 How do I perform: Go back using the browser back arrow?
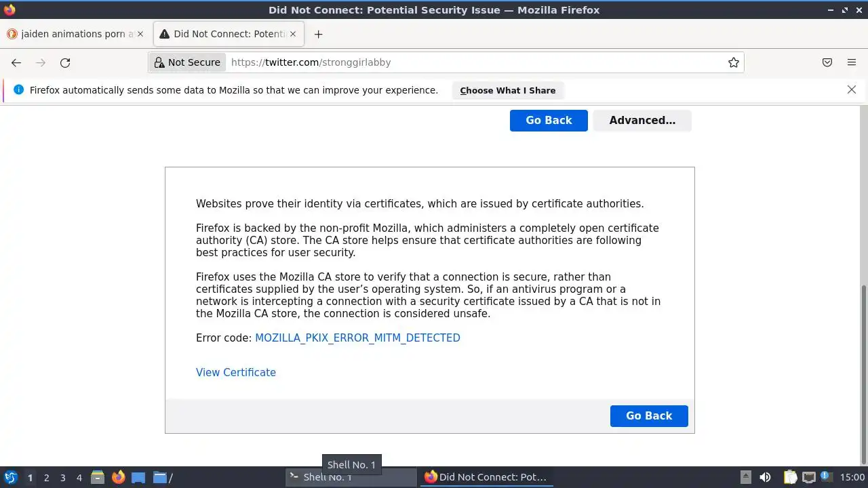[16, 62]
